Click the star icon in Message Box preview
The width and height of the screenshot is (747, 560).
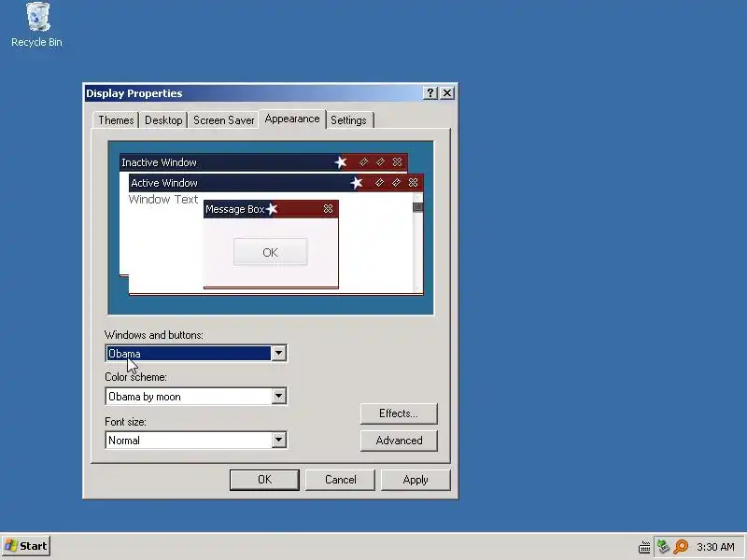click(x=272, y=208)
